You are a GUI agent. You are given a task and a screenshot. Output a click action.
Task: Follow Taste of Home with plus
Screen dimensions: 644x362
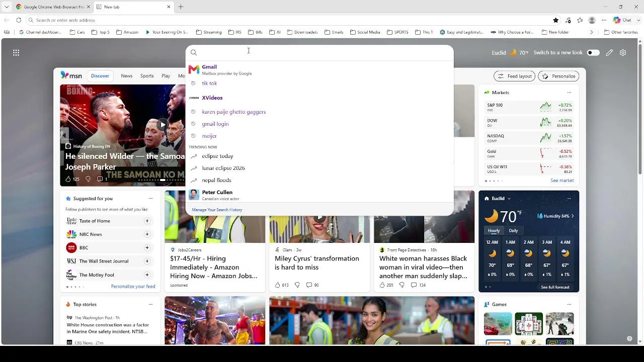pyautogui.click(x=147, y=221)
